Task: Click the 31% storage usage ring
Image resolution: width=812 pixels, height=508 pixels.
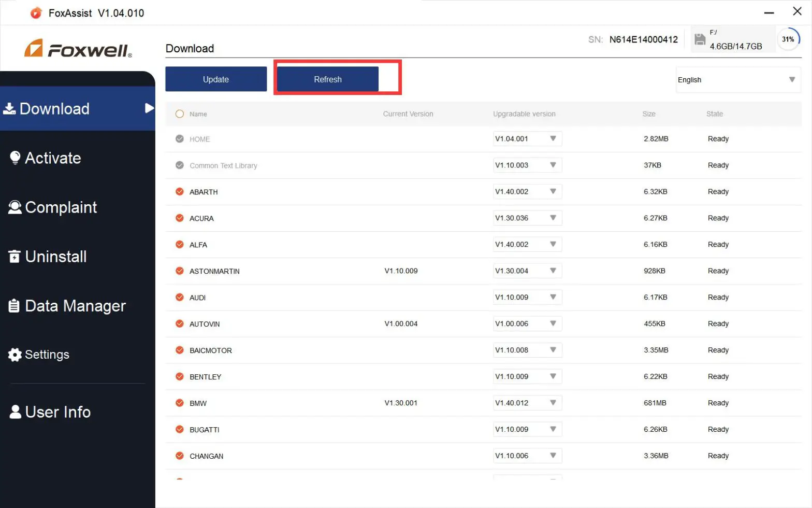Action: tap(788, 39)
